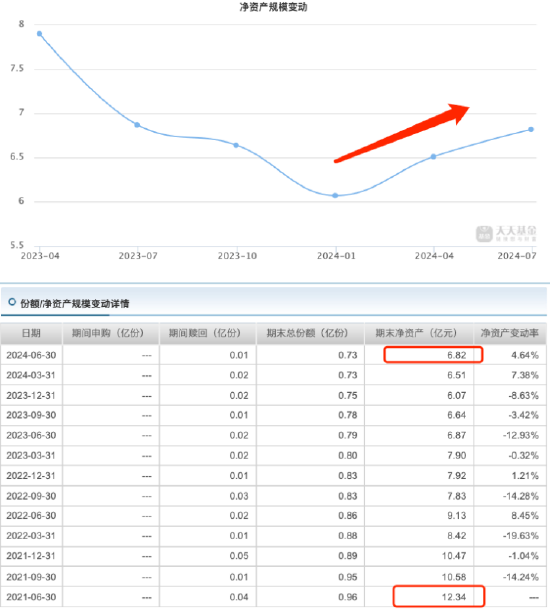Click redemption 0.05 in 2021-12-31 row
The height and width of the screenshot is (611, 550).
(239, 556)
